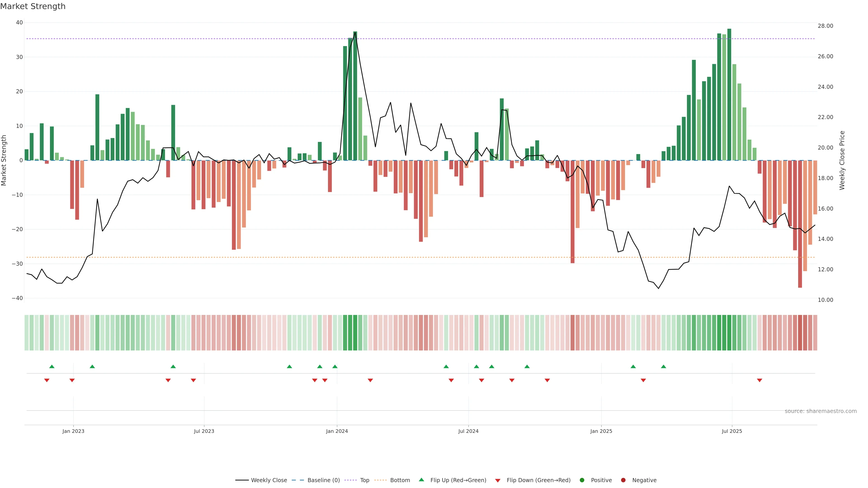The image size is (868, 488).
Task: Click the Jan 2024 axis label
Action: tap(337, 431)
